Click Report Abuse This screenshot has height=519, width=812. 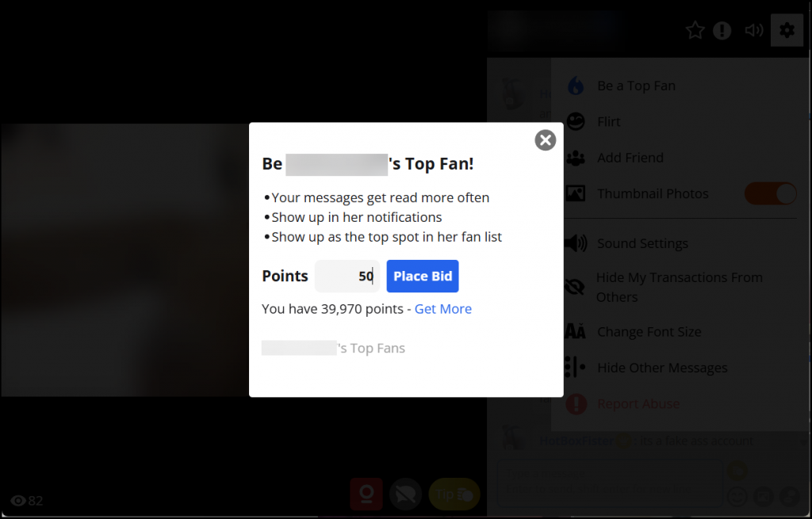(638, 403)
